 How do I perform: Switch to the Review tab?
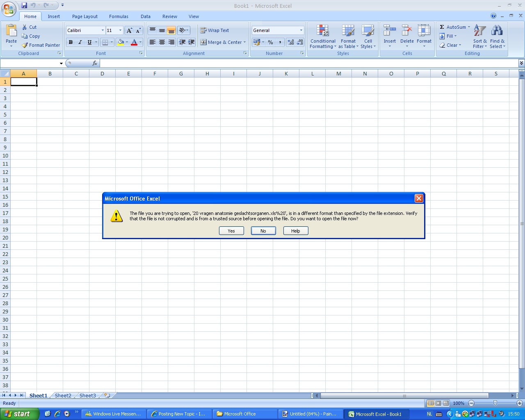(x=170, y=16)
